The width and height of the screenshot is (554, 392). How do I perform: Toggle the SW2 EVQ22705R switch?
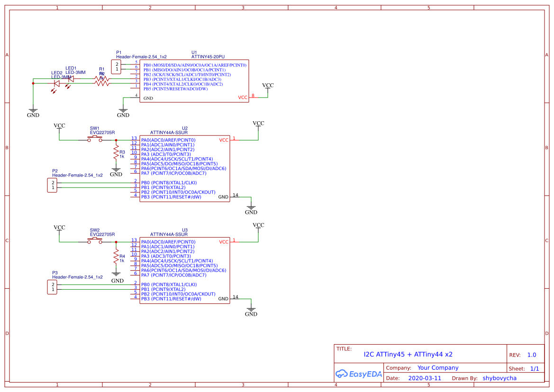point(95,238)
